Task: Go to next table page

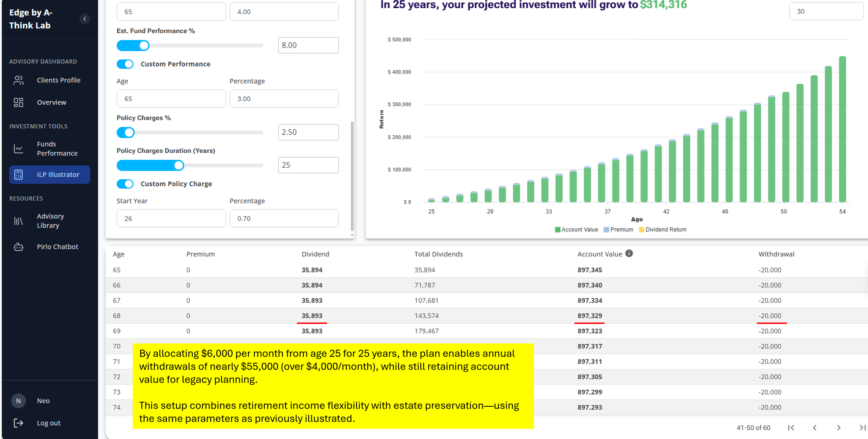Action: [x=838, y=428]
